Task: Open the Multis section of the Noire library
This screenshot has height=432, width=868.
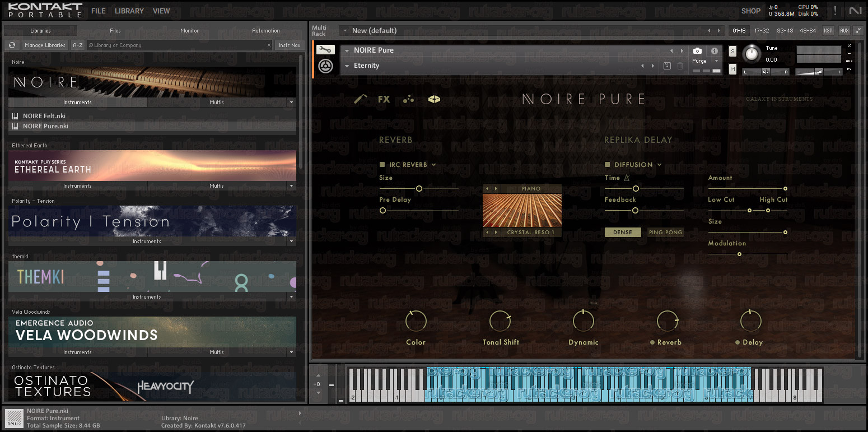Action: [x=217, y=103]
